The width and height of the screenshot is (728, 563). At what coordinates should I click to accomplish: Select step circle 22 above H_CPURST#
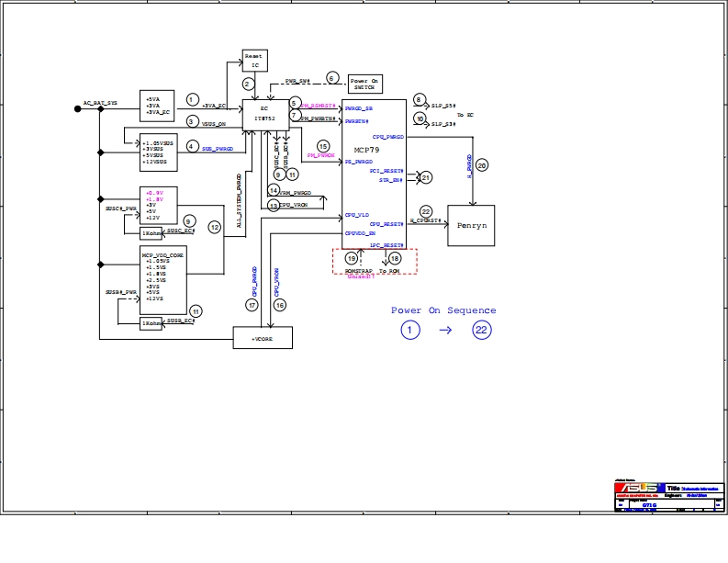pos(425,210)
